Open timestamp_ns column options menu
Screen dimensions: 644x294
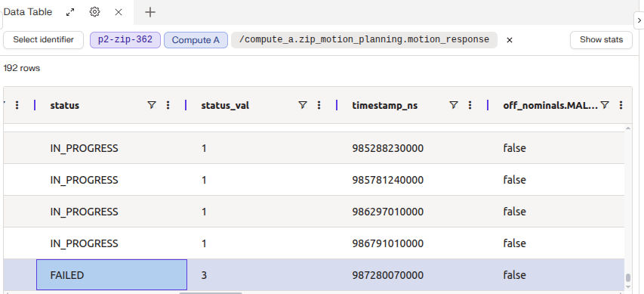(470, 105)
